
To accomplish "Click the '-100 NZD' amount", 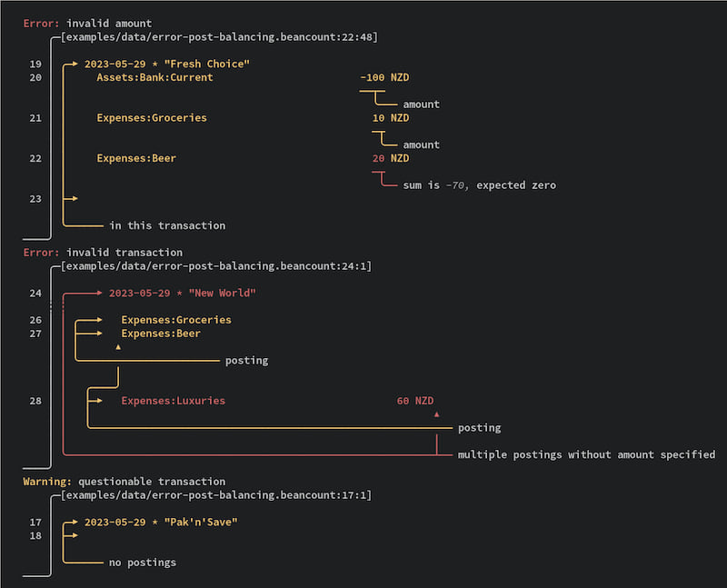I will point(384,77).
